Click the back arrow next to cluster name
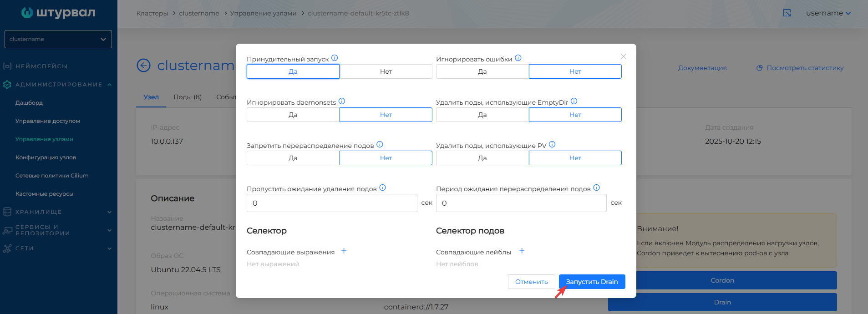 tap(144, 66)
